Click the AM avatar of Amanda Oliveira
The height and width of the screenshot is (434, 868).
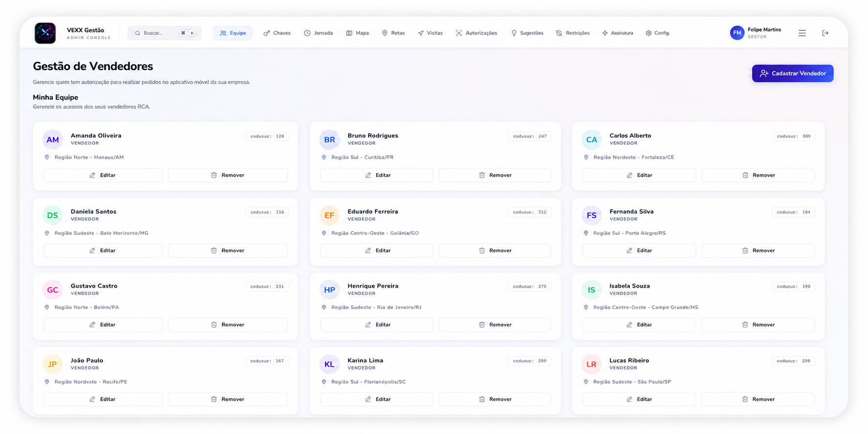coord(52,139)
